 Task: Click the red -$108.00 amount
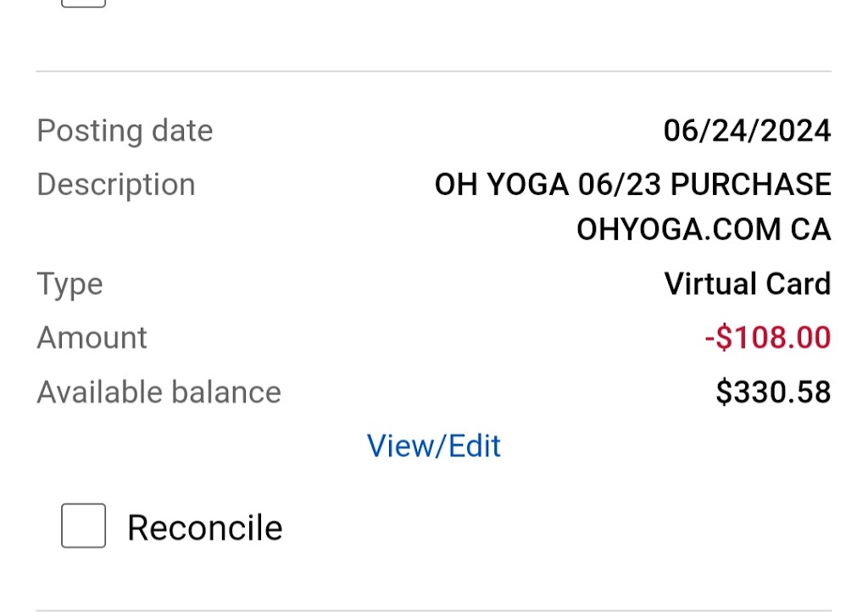pos(767,337)
